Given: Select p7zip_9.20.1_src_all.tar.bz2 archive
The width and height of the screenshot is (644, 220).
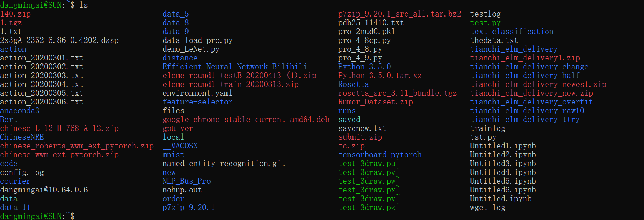Looking at the screenshot, I should click(x=400, y=14).
